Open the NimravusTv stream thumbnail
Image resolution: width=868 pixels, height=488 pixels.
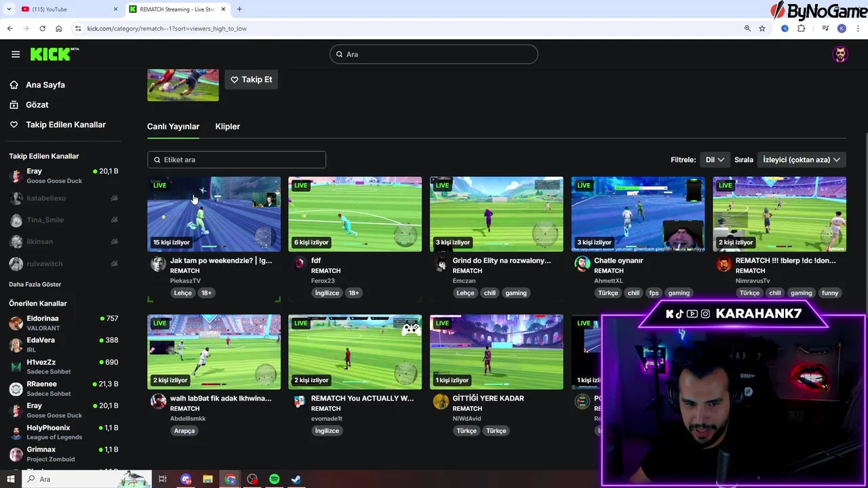point(779,214)
